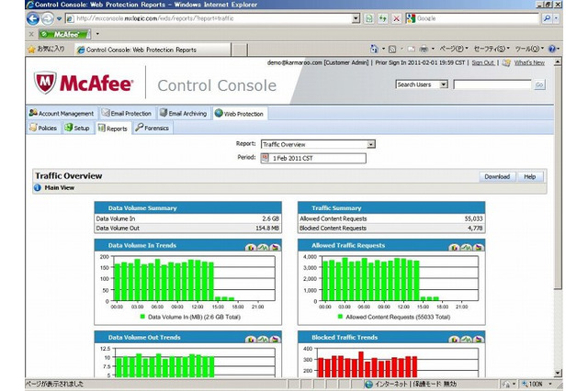
Task: Select the Reports sub-tab
Action: pos(112,128)
